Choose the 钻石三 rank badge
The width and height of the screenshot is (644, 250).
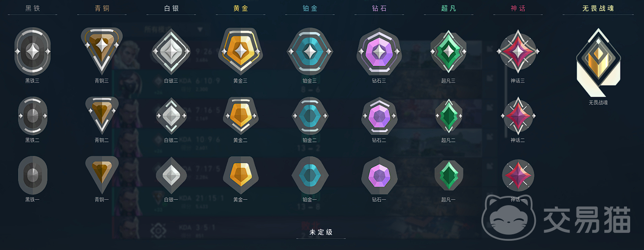click(x=379, y=51)
